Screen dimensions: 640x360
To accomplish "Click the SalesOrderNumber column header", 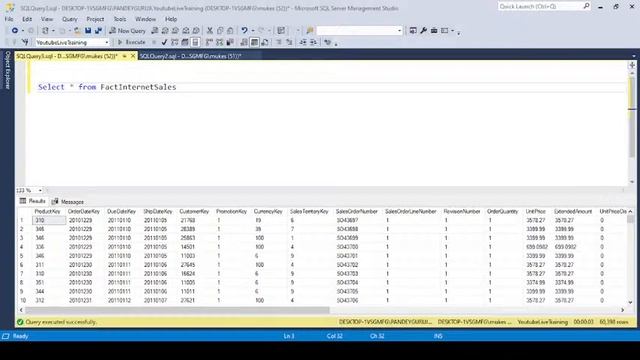I will [x=357, y=211].
